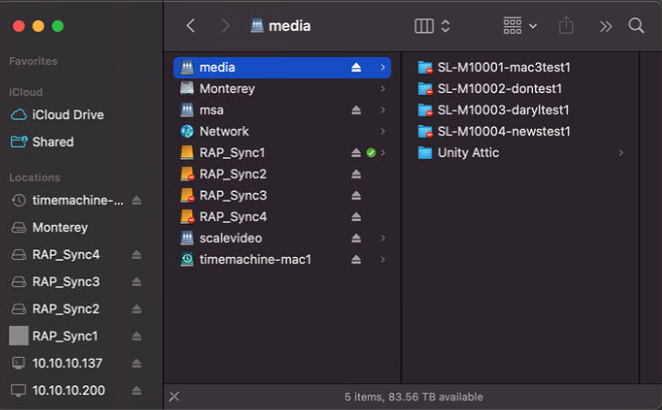Select RAP_Sync2 in the sidebar

tap(55, 309)
